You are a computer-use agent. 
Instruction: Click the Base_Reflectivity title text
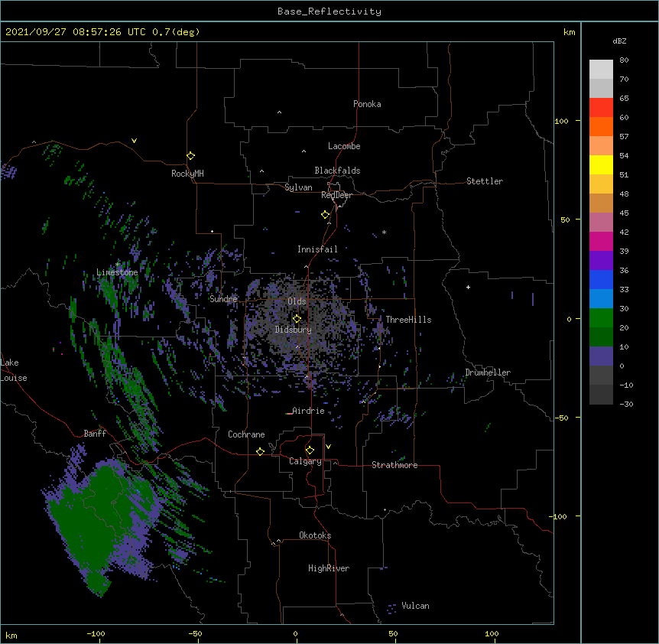click(x=329, y=11)
